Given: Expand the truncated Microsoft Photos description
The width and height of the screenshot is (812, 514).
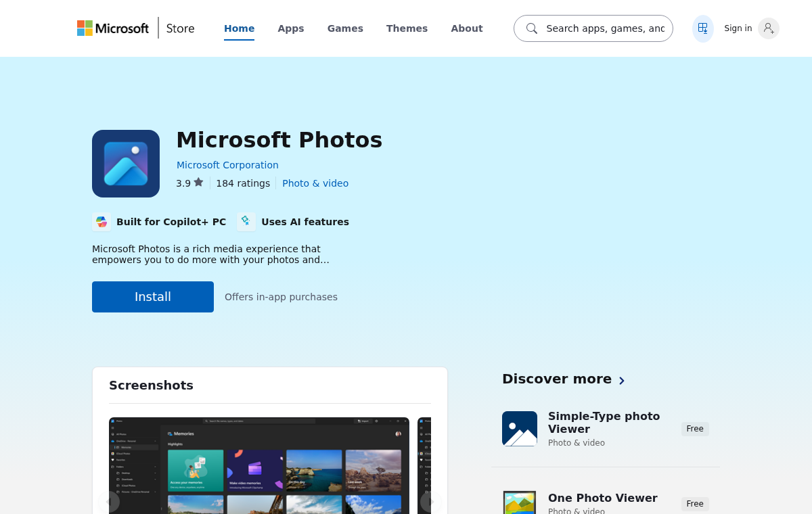Looking at the screenshot, I should tap(210, 254).
